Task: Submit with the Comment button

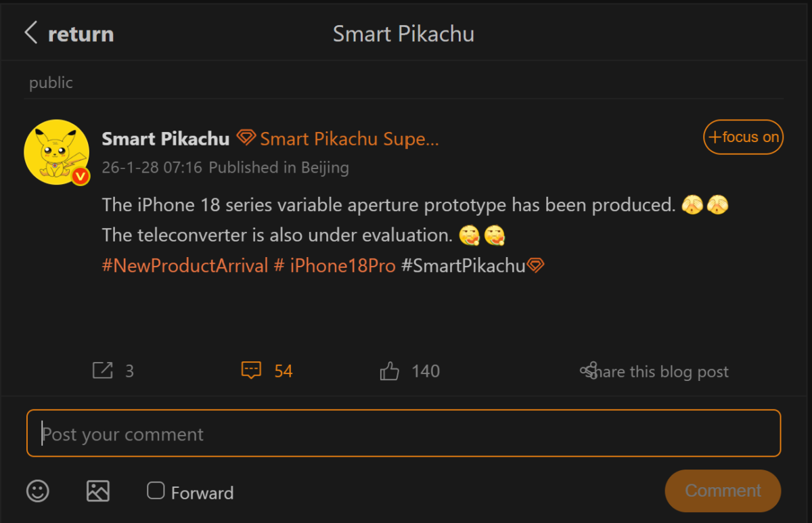Action: pyautogui.click(x=723, y=491)
